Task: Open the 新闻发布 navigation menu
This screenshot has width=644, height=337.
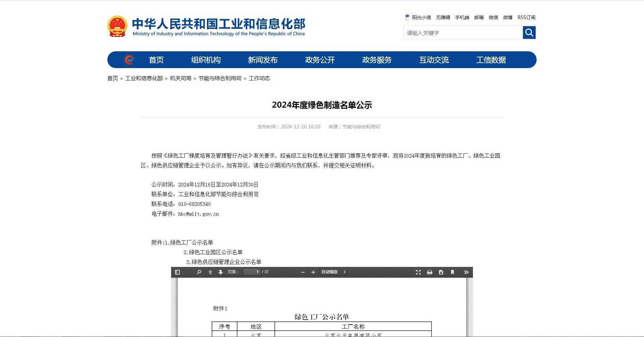Action: (263, 60)
